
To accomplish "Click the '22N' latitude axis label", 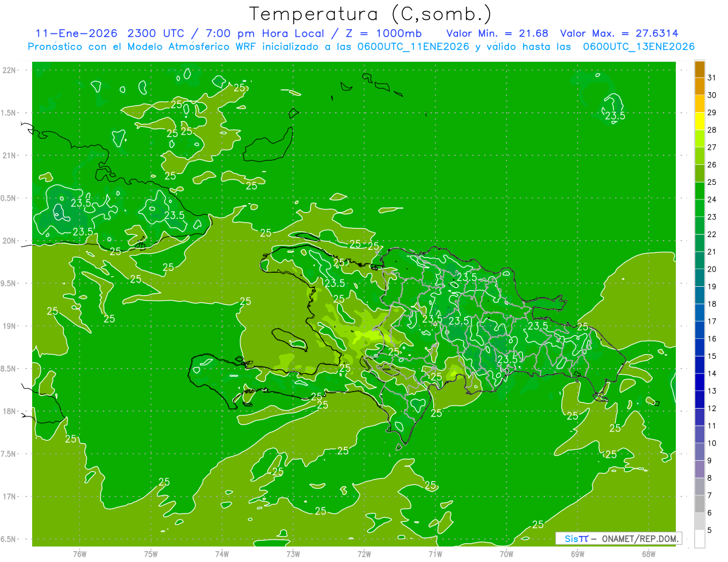I will 10,70.
